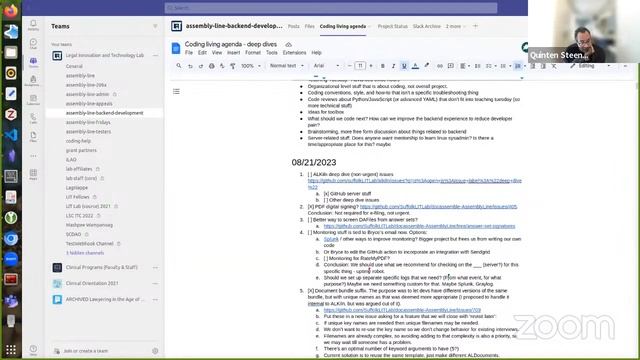640x360 pixels.
Task: Show the 3 hidden channels
Action: click(85, 253)
